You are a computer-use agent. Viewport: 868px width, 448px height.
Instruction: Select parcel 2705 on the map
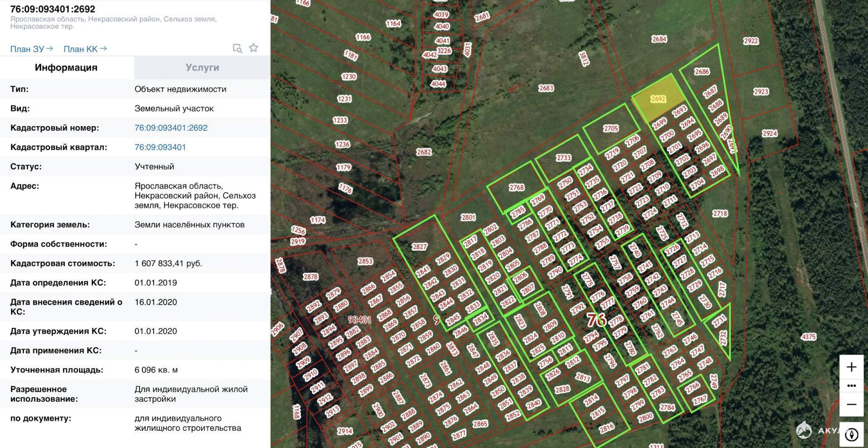pos(610,128)
